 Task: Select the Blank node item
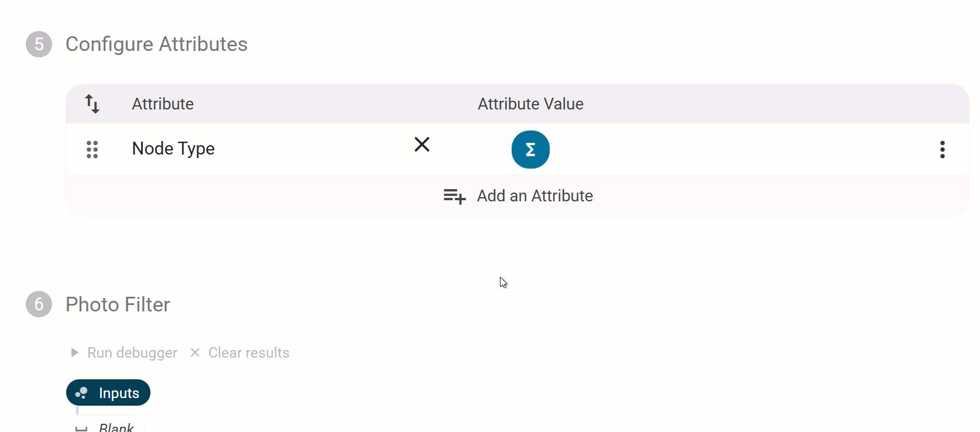[x=116, y=427]
